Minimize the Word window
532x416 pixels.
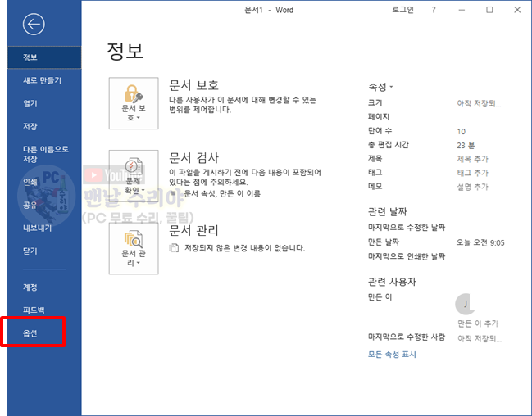[462, 10]
